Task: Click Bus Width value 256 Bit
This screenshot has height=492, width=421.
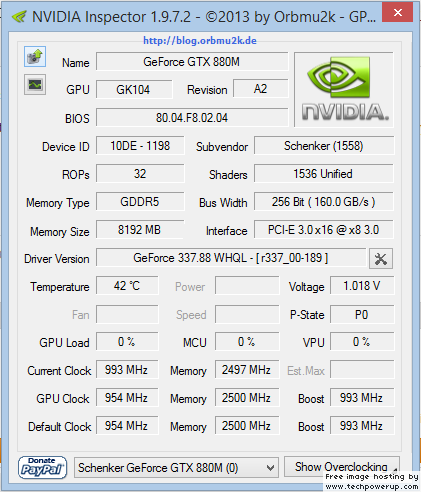Action: point(324,202)
